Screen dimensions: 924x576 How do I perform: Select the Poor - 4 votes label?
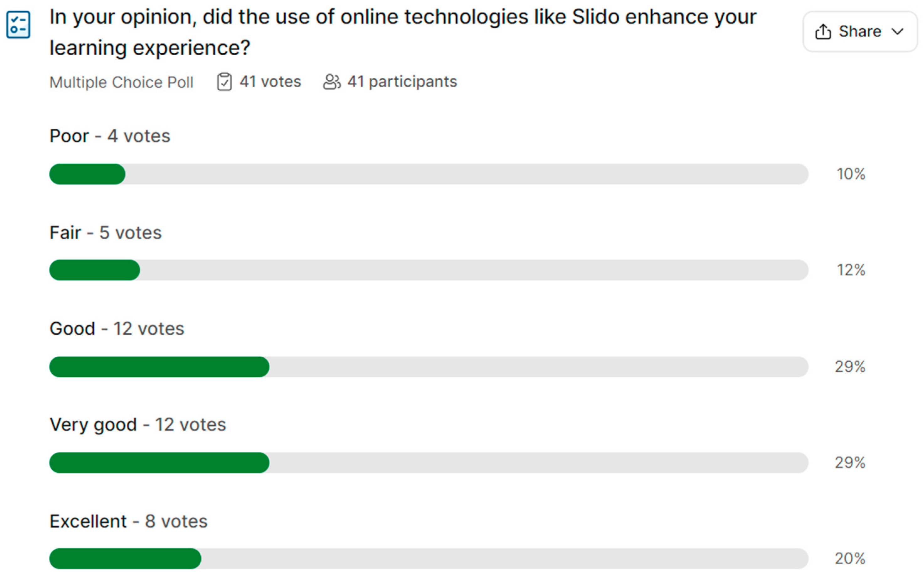pos(110,136)
